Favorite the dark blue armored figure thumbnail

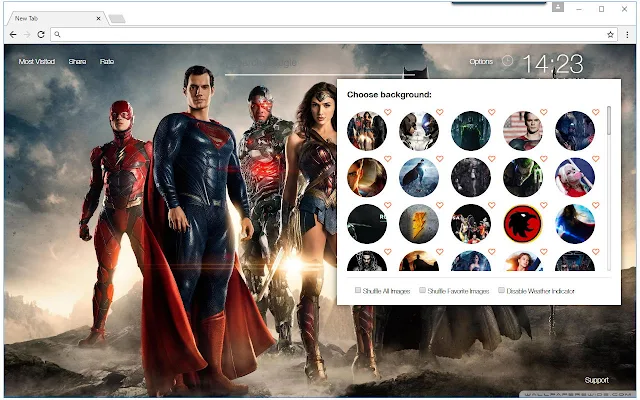(596, 112)
